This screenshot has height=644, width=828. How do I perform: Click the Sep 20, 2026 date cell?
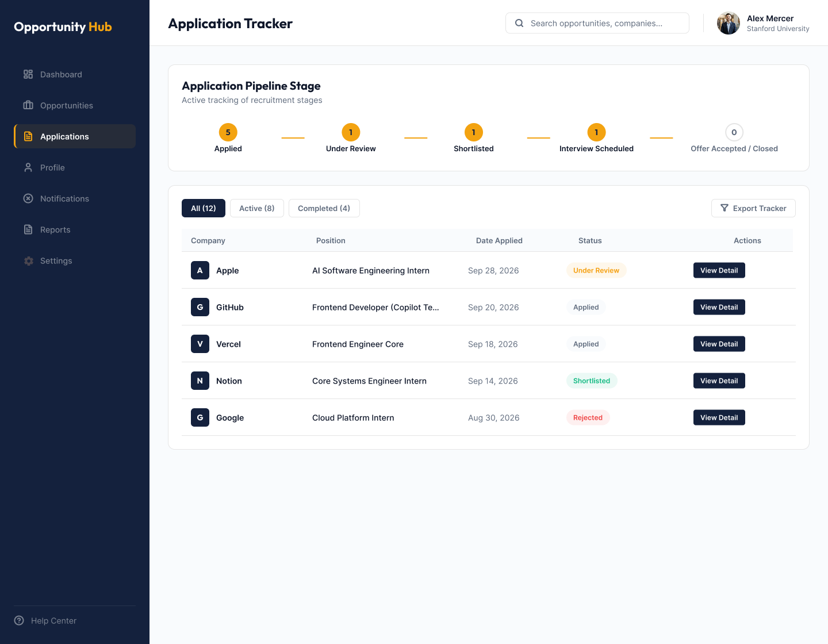(x=493, y=307)
